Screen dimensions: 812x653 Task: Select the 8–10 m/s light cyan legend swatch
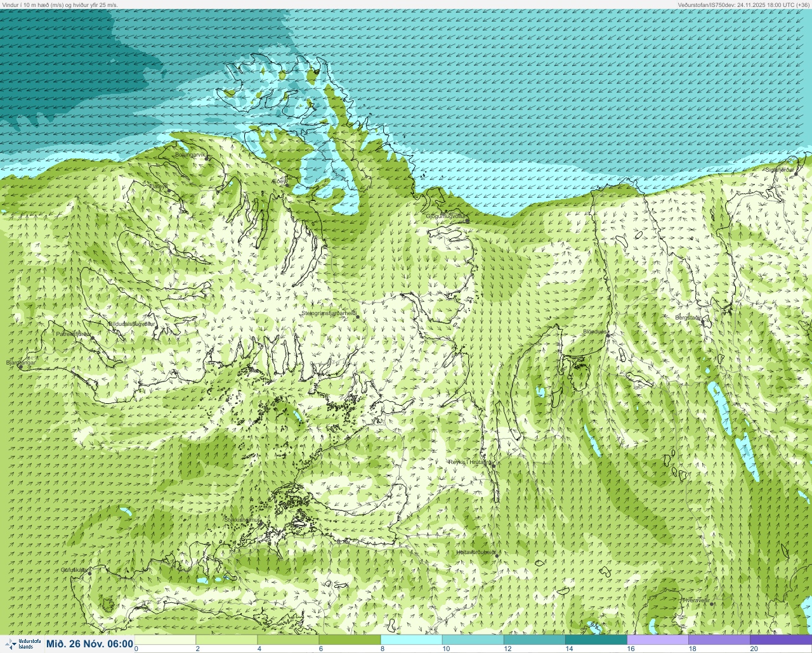(411, 640)
